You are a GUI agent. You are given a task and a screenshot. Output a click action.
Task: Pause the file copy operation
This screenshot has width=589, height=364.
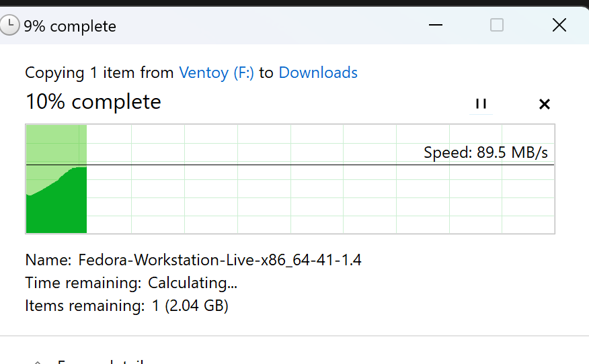point(481,104)
